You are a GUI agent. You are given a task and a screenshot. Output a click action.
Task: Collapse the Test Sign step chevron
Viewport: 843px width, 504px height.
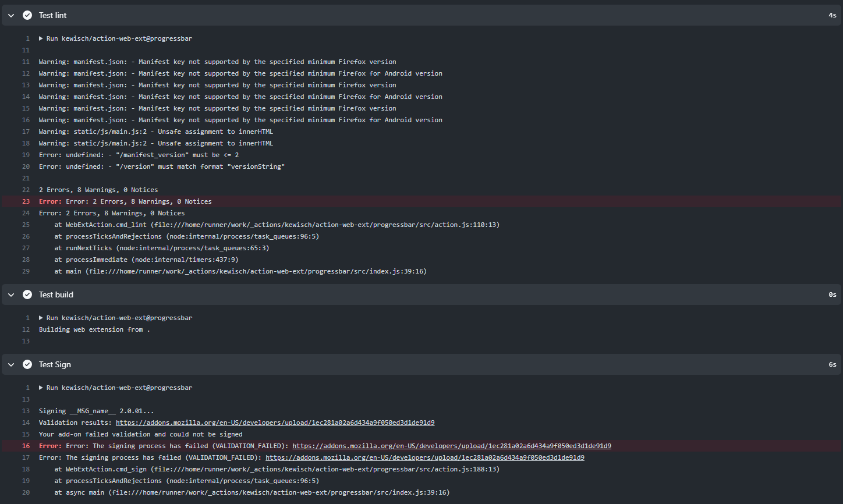tap(11, 364)
